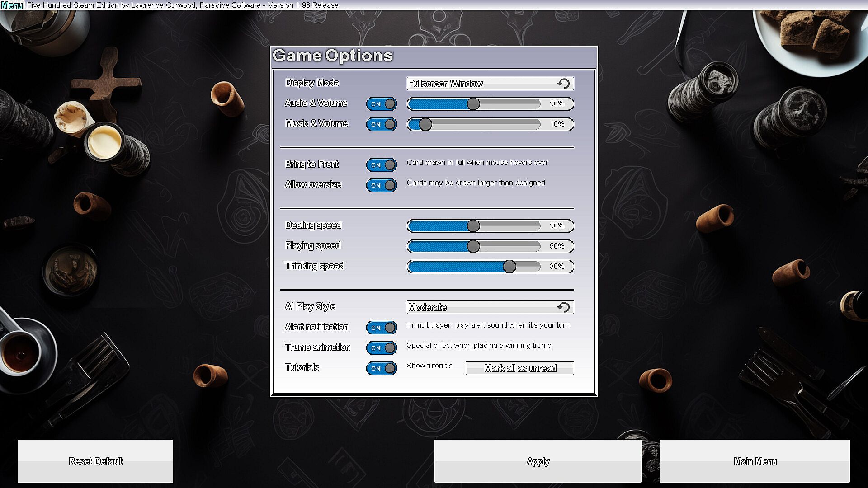The width and height of the screenshot is (868, 488).
Task: Disable the Bring to Front toggle
Action: click(381, 165)
